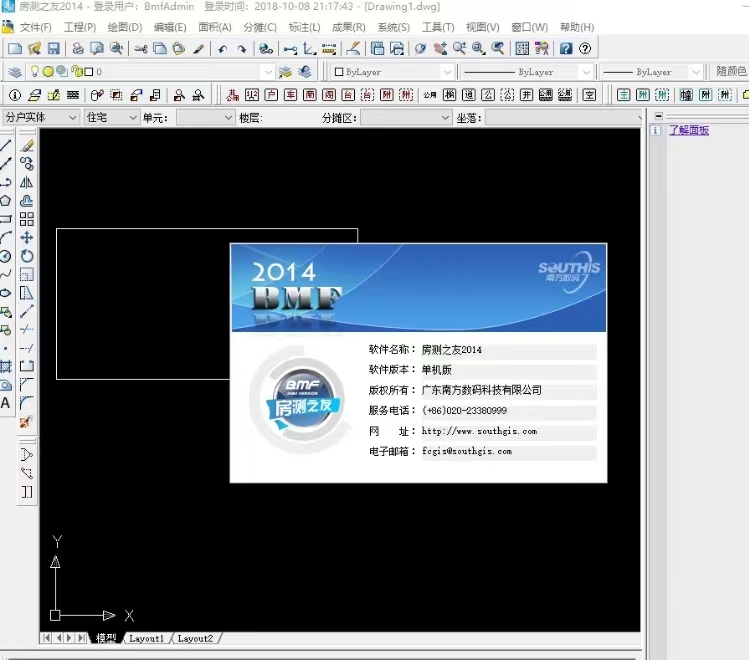Viewport: 749px width, 660px height.
Task: Click the layer color swatch square
Action: (89, 72)
